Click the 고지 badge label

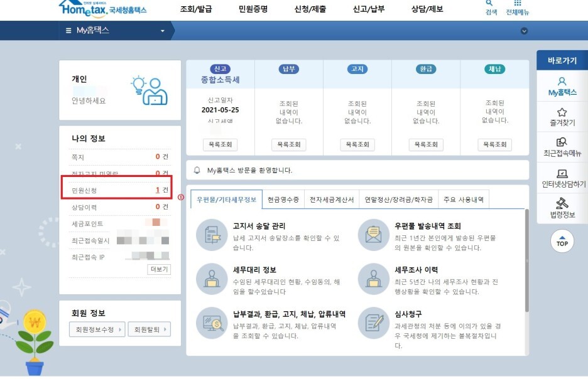pos(357,69)
